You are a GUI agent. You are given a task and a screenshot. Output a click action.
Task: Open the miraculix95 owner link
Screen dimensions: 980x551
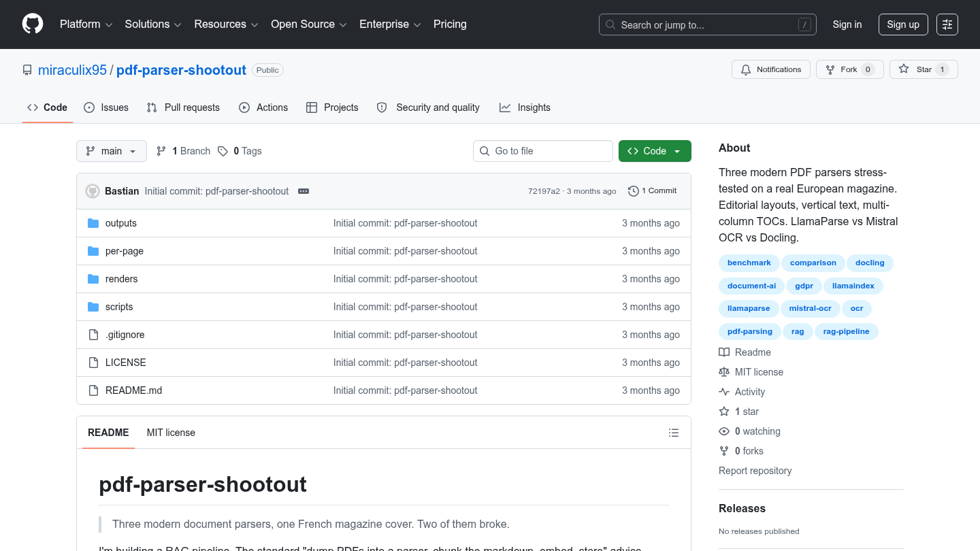click(72, 70)
